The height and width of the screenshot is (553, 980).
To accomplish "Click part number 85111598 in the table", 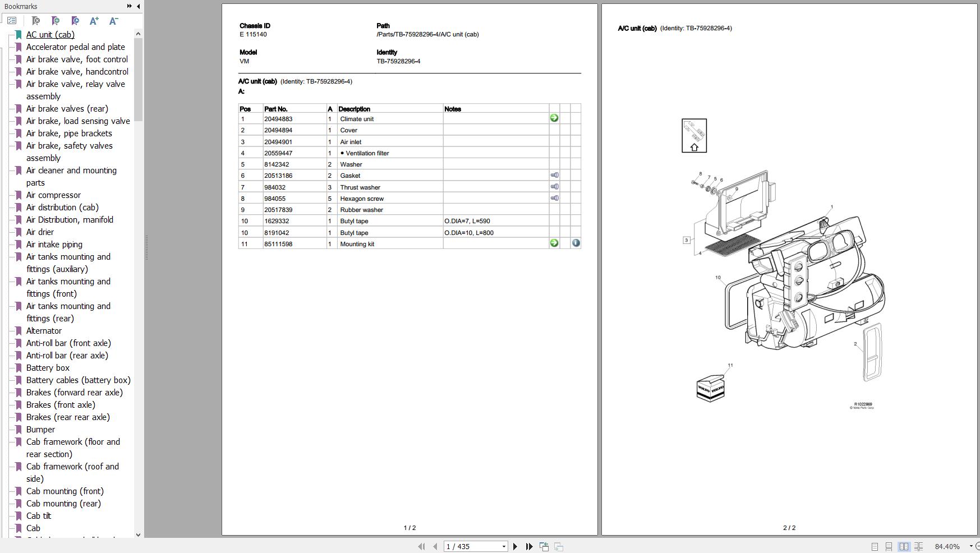I will pos(278,244).
